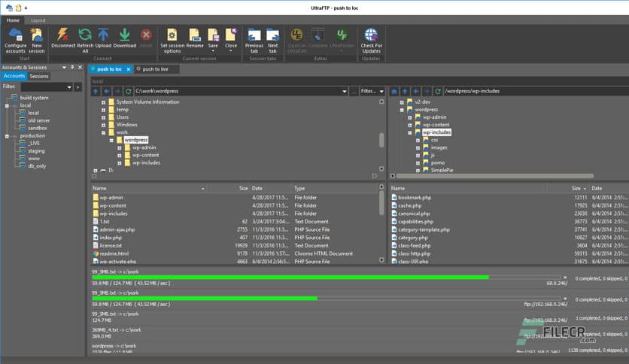629x364 pixels.
Task: Go to Next tab
Action: click(x=273, y=40)
